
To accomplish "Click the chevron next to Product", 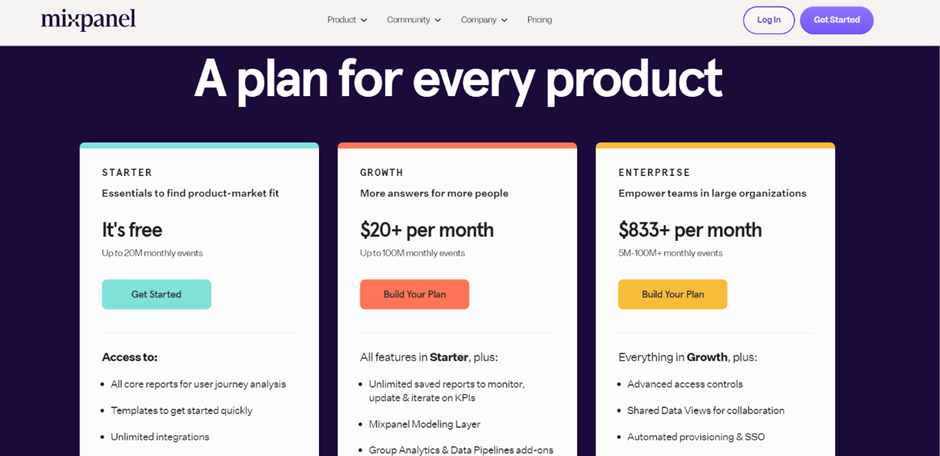I will click(364, 20).
